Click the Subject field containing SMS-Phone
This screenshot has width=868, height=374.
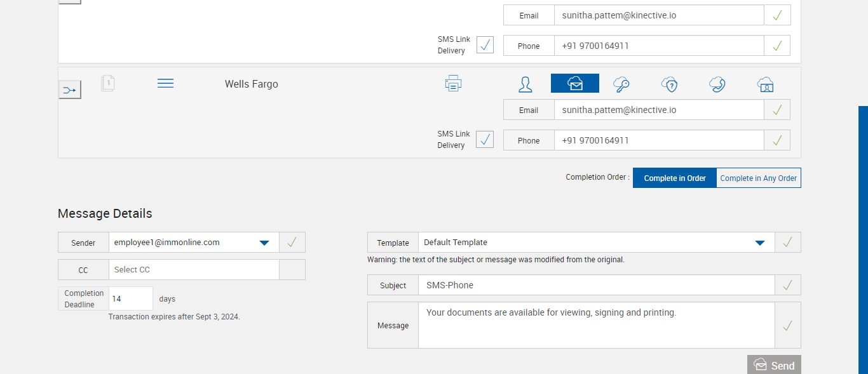pyautogui.click(x=596, y=285)
